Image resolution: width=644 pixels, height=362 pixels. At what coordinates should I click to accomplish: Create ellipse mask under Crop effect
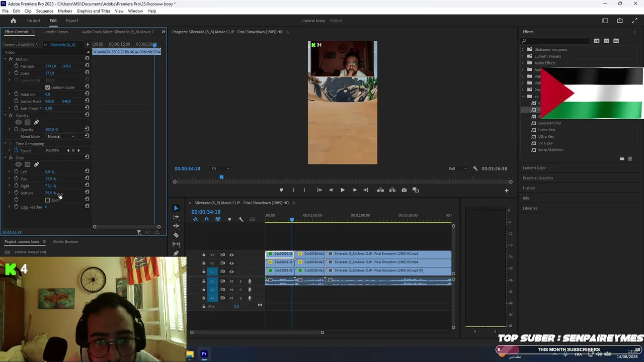pos(19,164)
